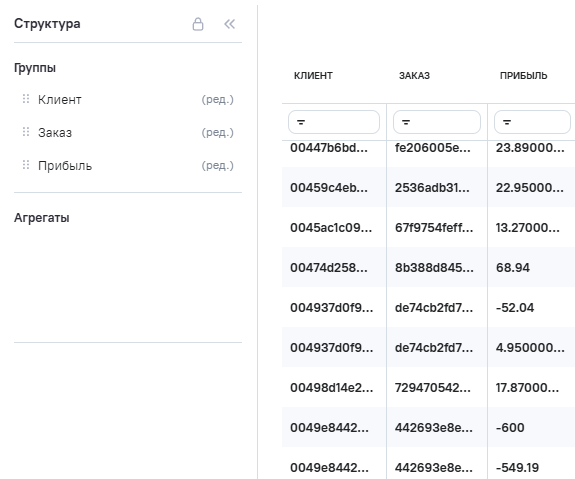Viewport: 575px width, 479px height.
Task: Click the Агрегаты section heading
Action: point(42,217)
